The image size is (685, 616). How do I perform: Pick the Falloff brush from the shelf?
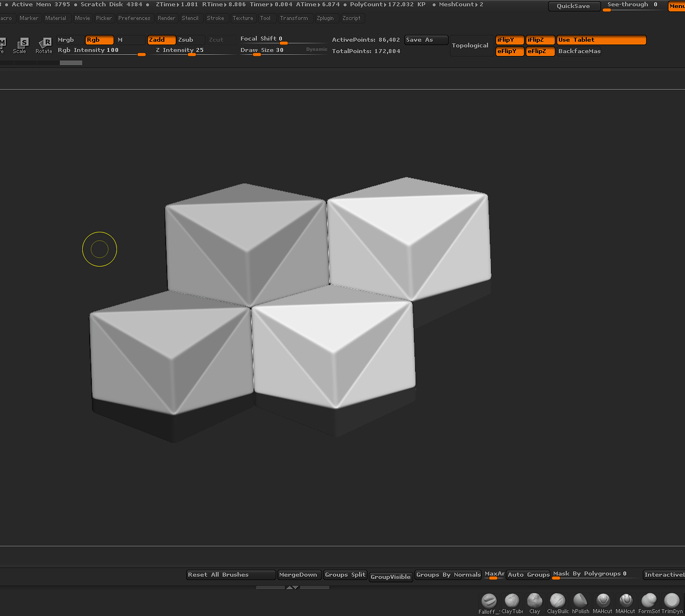click(489, 603)
